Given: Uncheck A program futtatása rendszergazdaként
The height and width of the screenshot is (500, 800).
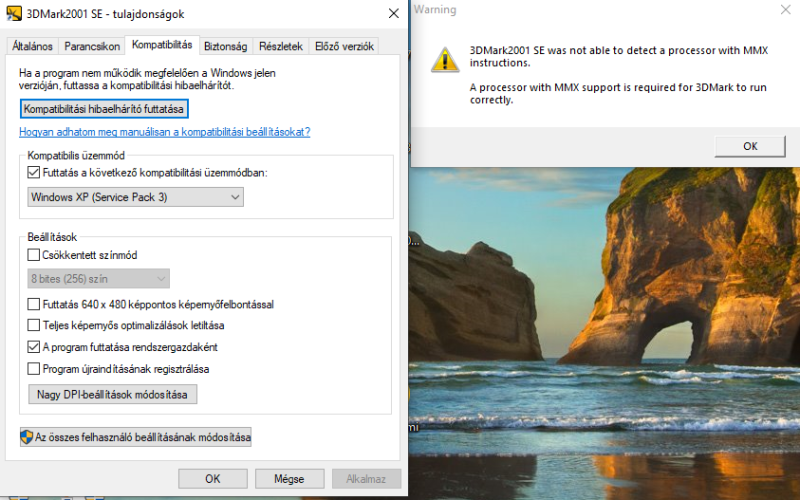Looking at the screenshot, I should coord(34,347).
